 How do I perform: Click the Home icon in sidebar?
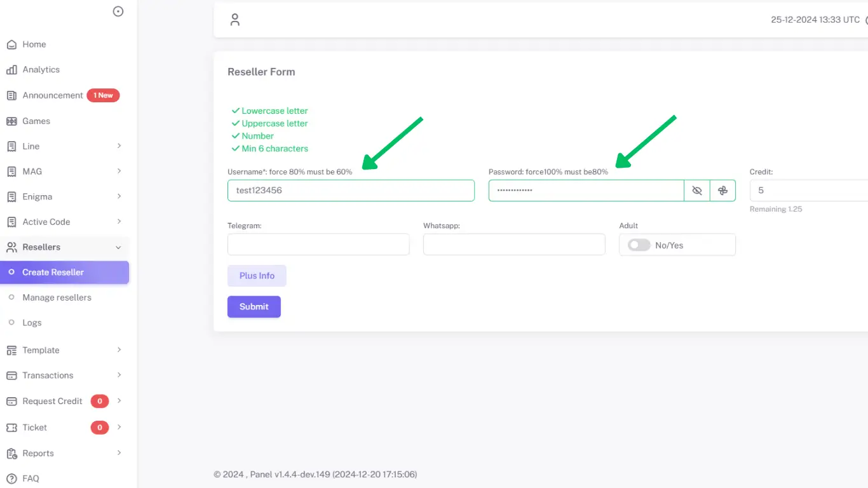click(x=11, y=44)
